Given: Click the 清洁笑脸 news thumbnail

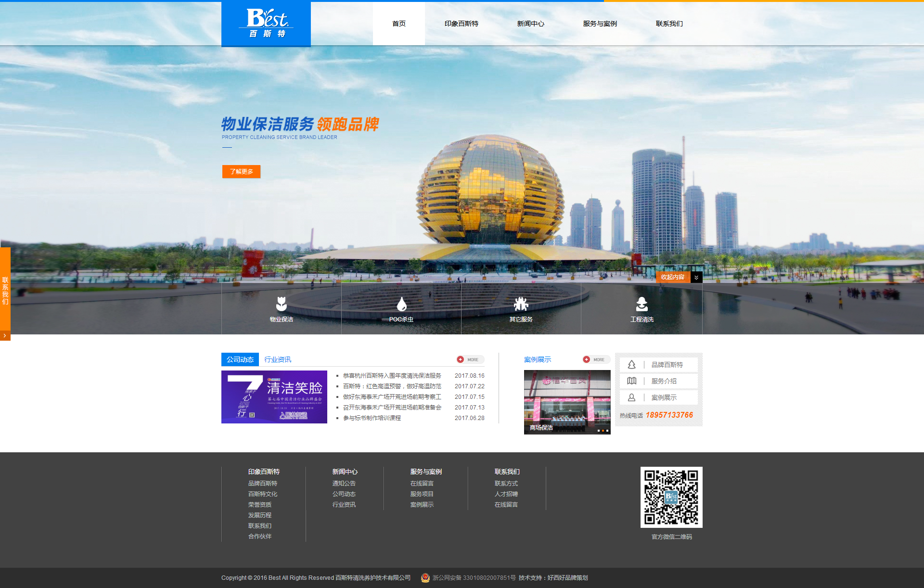Looking at the screenshot, I should coord(274,397).
